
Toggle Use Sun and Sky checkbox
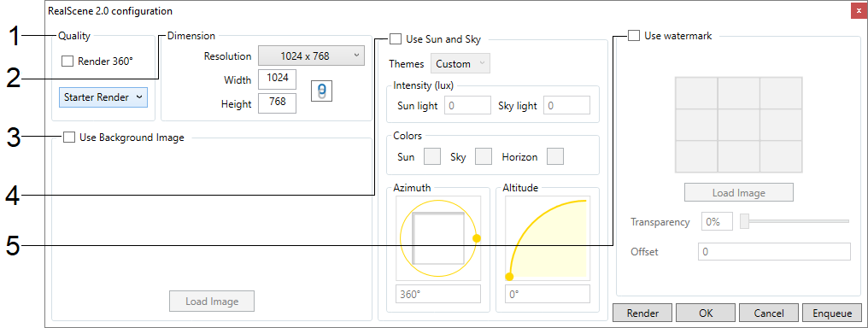(396, 39)
